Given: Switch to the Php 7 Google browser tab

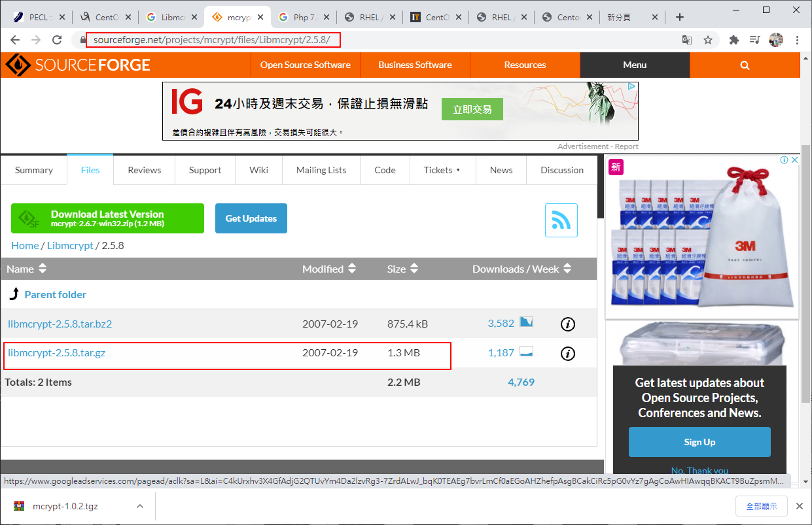Looking at the screenshot, I should tap(304, 17).
